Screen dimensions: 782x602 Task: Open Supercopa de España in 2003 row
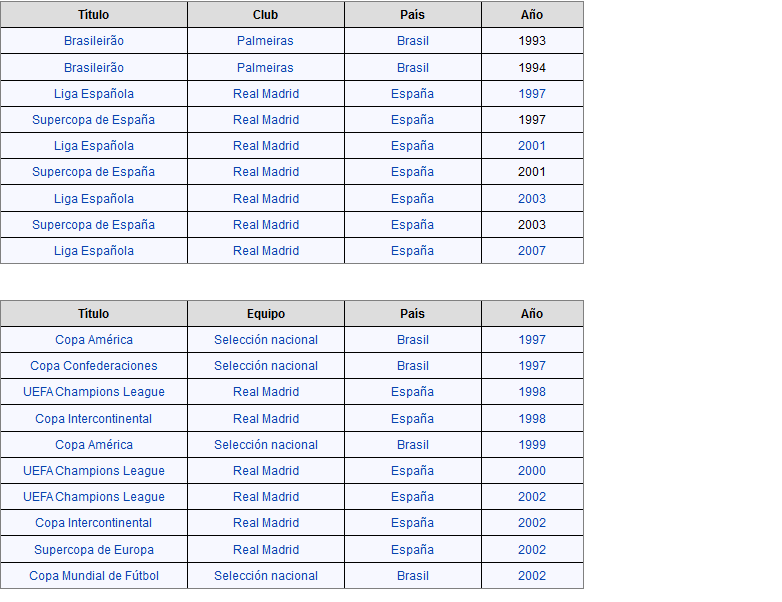click(x=94, y=225)
